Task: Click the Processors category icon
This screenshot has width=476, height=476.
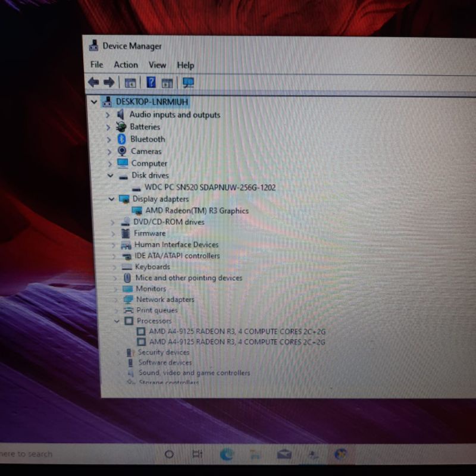Action: [129, 321]
